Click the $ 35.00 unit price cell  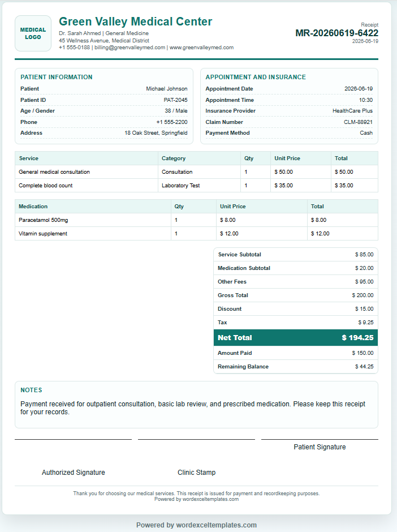tap(301, 186)
